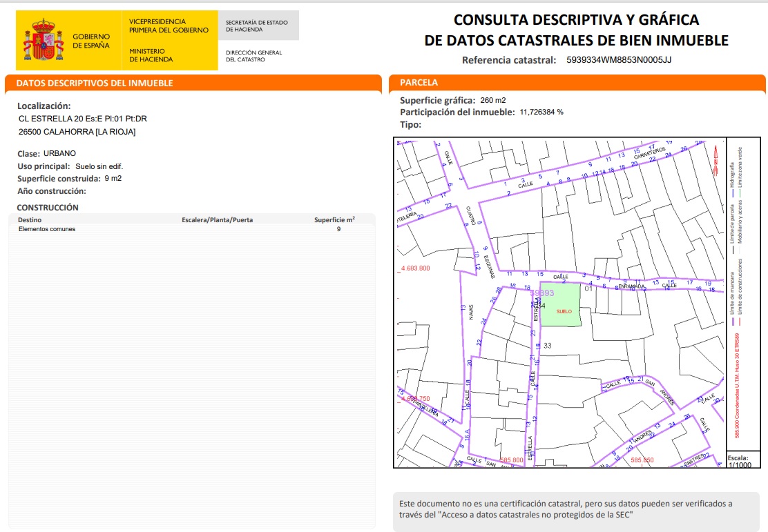Click the Ministerio de Hacienda label
The width and height of the screenshot is (768, 532).
pyautogui.click(x=151, y=55)
